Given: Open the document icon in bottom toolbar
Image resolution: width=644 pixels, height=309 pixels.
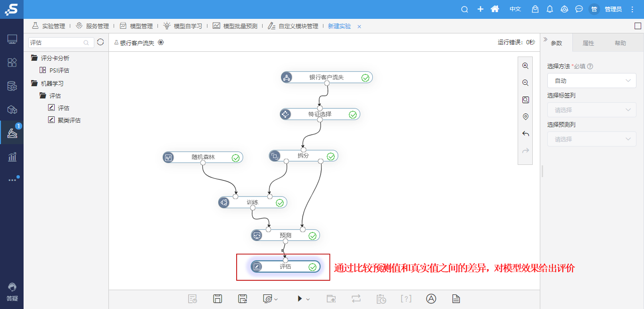Looking at the screenshot, I should tap(456, 299).
